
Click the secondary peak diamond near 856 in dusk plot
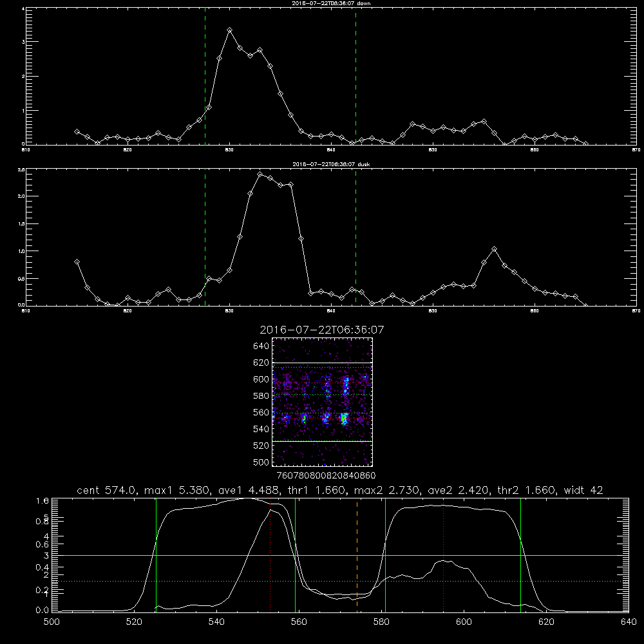coord(494,249)
